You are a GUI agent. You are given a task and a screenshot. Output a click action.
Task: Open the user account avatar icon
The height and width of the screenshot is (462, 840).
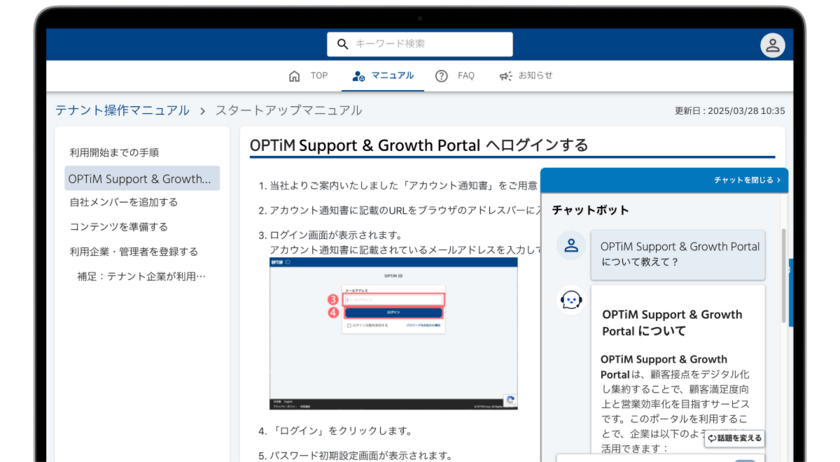772,45
